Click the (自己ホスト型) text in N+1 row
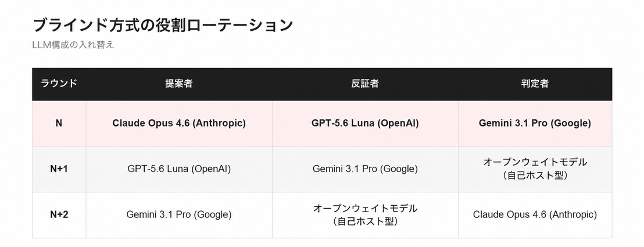Image resolution: width=644 pixels, height=247 pixels. [x=535, y=176]
